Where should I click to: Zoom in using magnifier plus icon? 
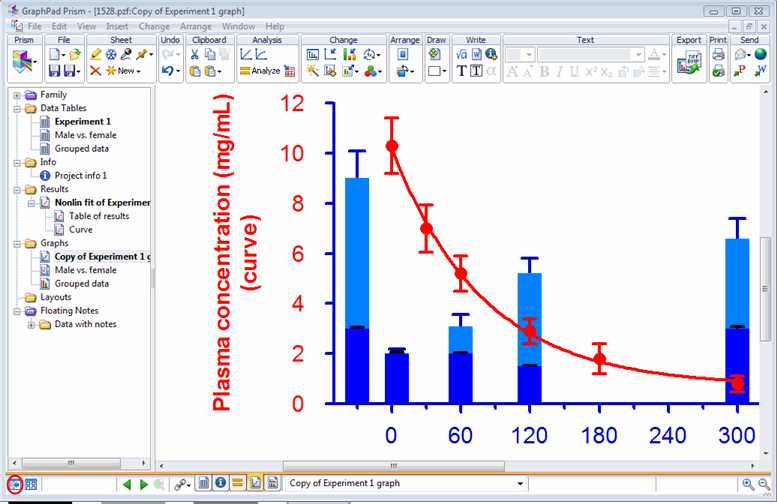click(x=747, y=484)
